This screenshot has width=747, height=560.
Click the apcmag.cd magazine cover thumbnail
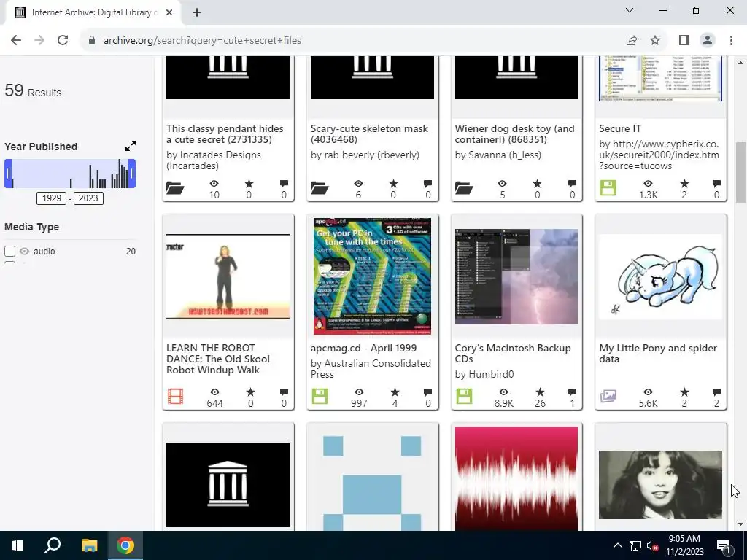pos(372,276)
